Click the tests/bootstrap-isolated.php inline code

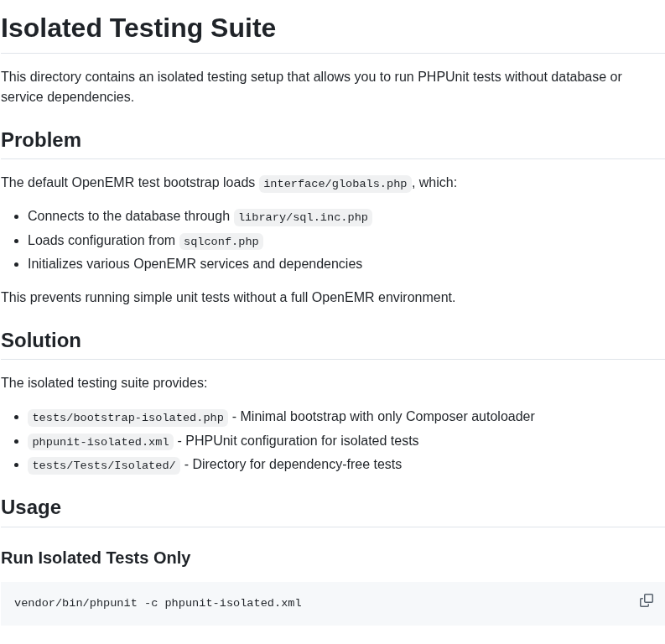point(127,418)
